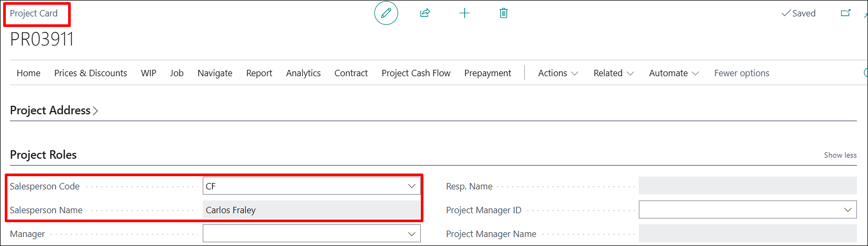Expand the Automate dropdown

[674, 73]
